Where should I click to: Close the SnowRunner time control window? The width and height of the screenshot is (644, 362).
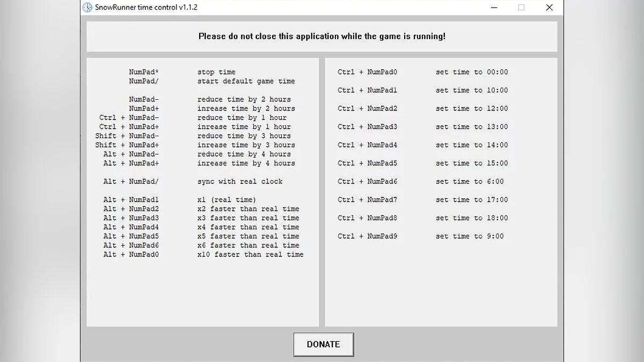coord(549,8)
